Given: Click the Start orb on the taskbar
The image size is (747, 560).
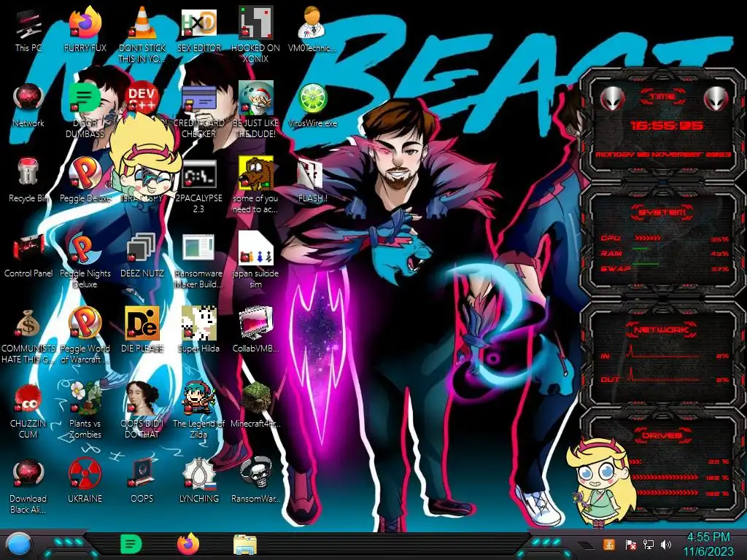Looking at the screenshot, I should click(x=19, y=545).
